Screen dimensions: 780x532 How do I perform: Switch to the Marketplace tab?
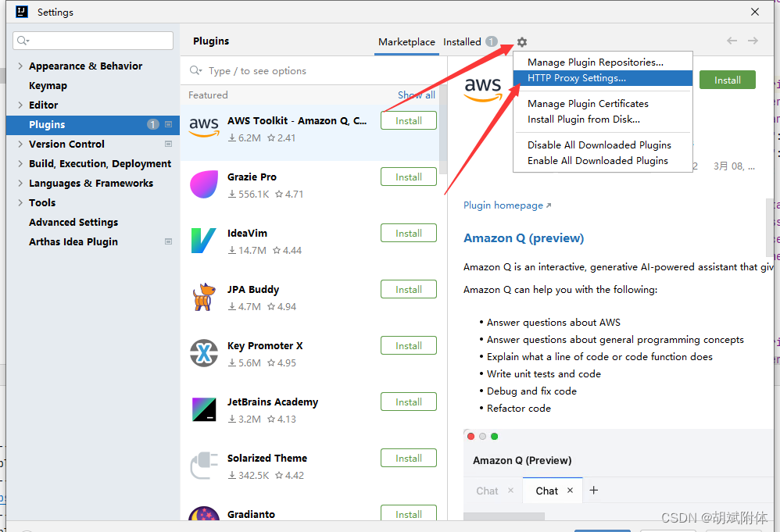click(x=406, y=41)
